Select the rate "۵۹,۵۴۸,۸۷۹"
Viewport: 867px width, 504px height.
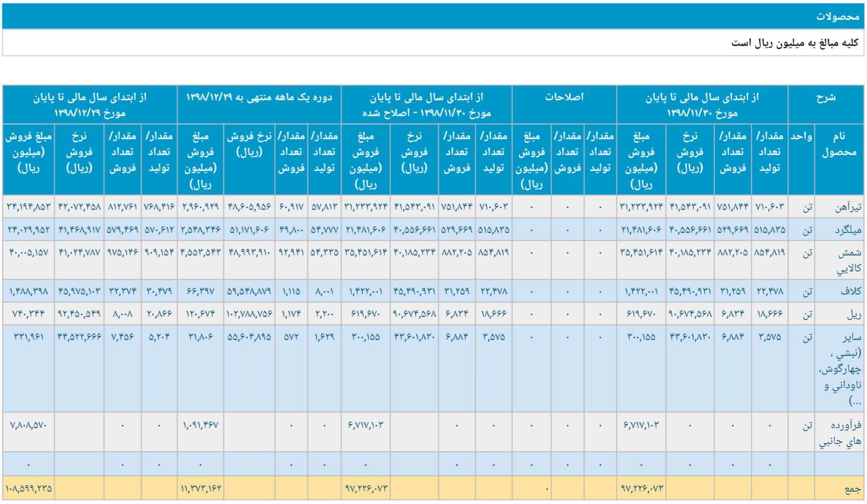250,291
